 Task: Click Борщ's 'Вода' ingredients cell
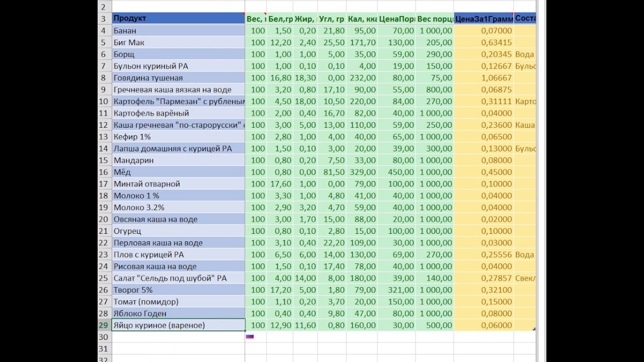[x=525, y=54]
